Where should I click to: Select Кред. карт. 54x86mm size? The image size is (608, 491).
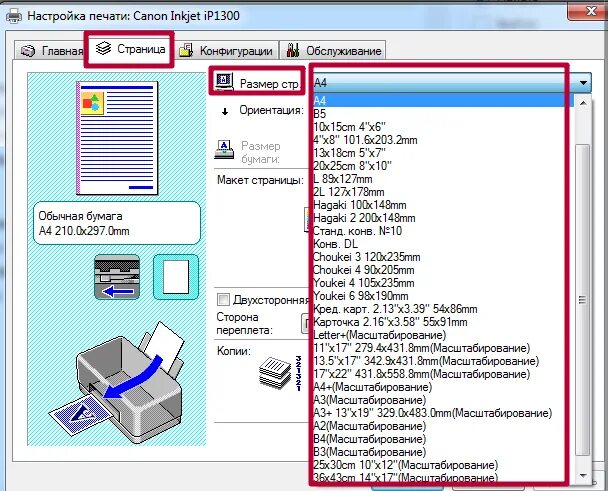click(x=443, y=309)
